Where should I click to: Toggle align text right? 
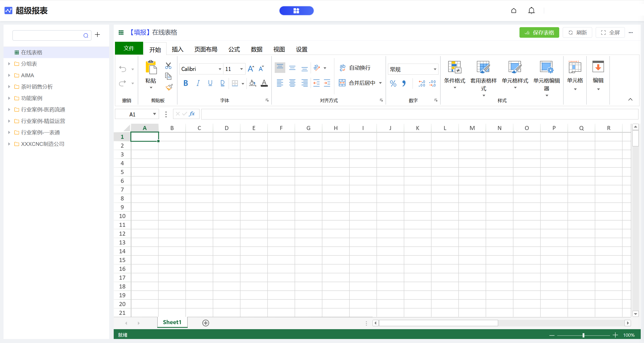pos(304,83)
